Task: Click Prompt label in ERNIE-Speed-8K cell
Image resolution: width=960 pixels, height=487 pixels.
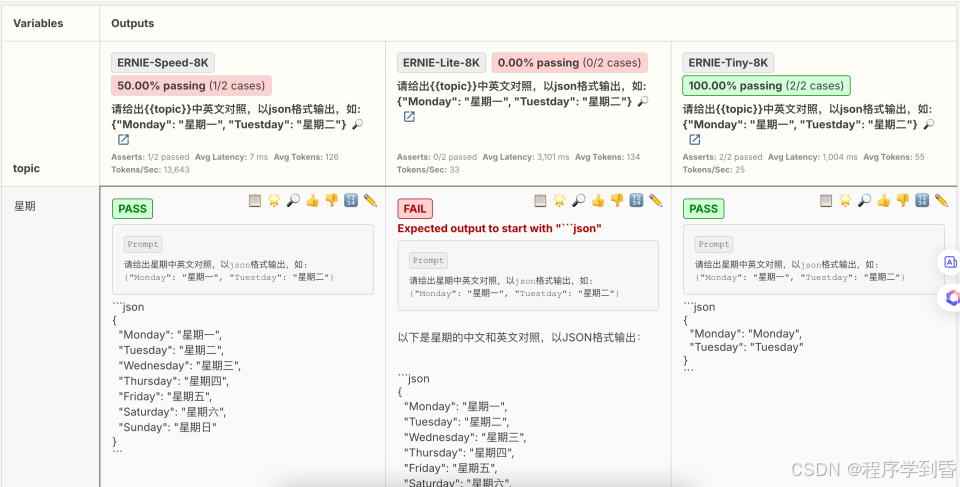Action: (x=143, y=244)
